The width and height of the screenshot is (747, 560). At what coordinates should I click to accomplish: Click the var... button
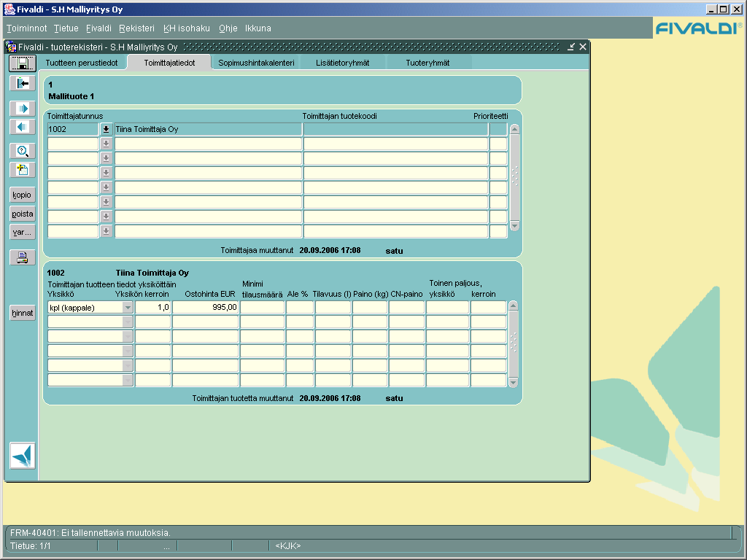23,233
